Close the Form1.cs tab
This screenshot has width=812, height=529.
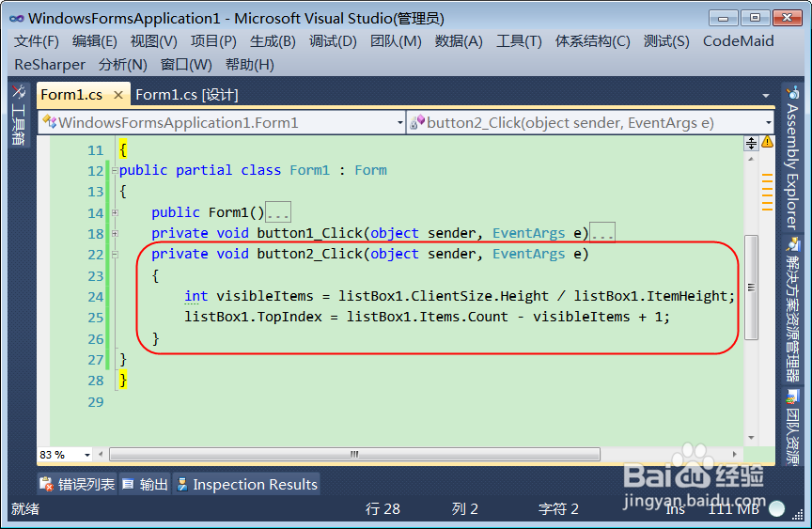118,95
